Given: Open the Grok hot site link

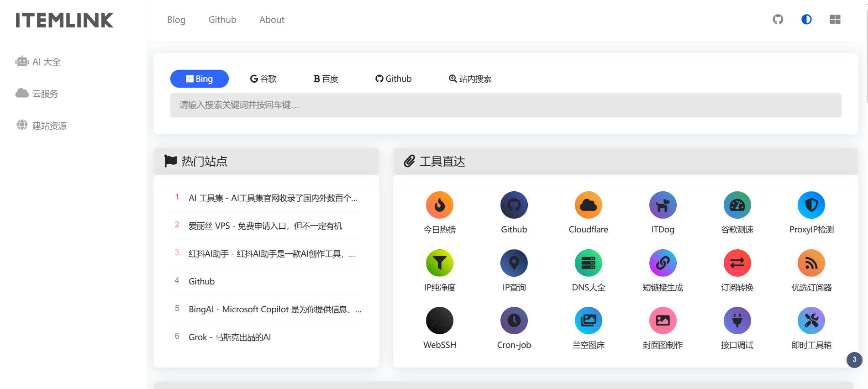Looking at the screenshot, I should 230,337.
